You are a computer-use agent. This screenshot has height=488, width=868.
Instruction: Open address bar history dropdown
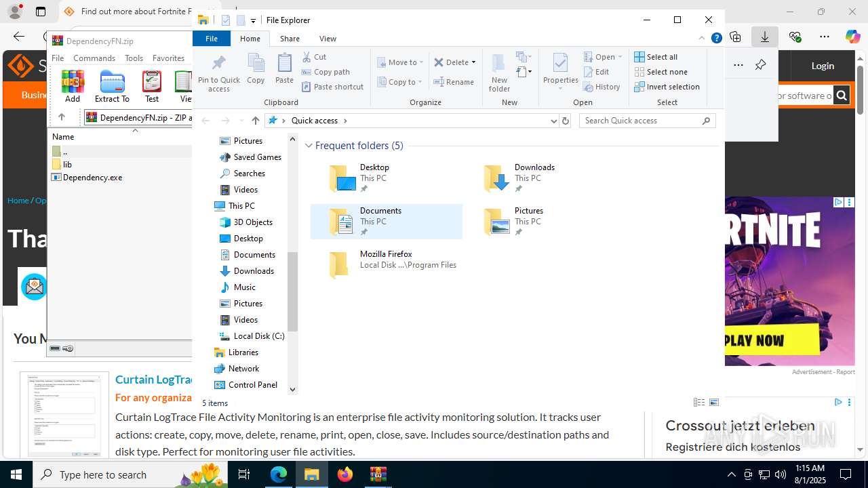point(554,121)
